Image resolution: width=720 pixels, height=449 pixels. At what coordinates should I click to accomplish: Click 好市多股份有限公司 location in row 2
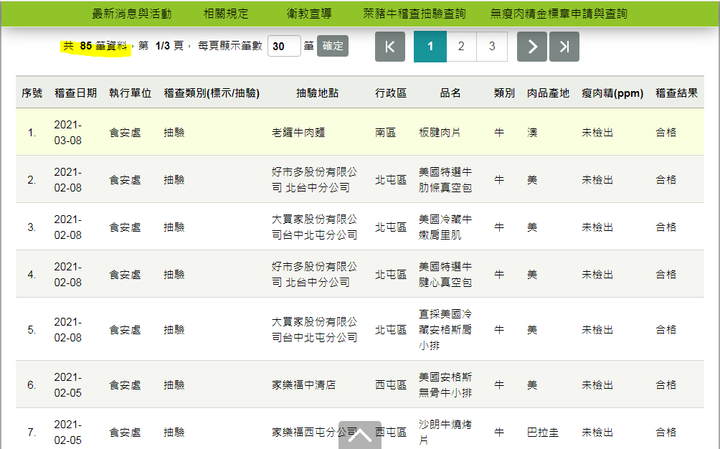[x=314, y=180]
